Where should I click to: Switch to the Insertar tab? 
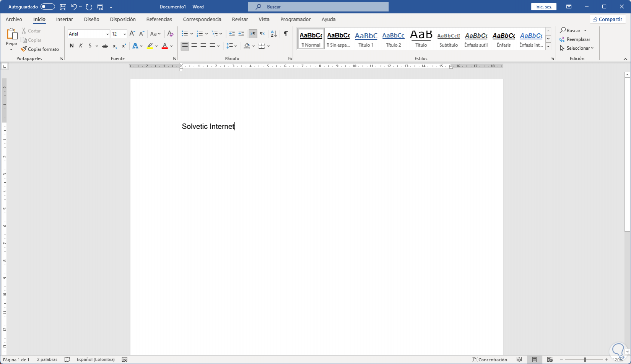(64, 19)
